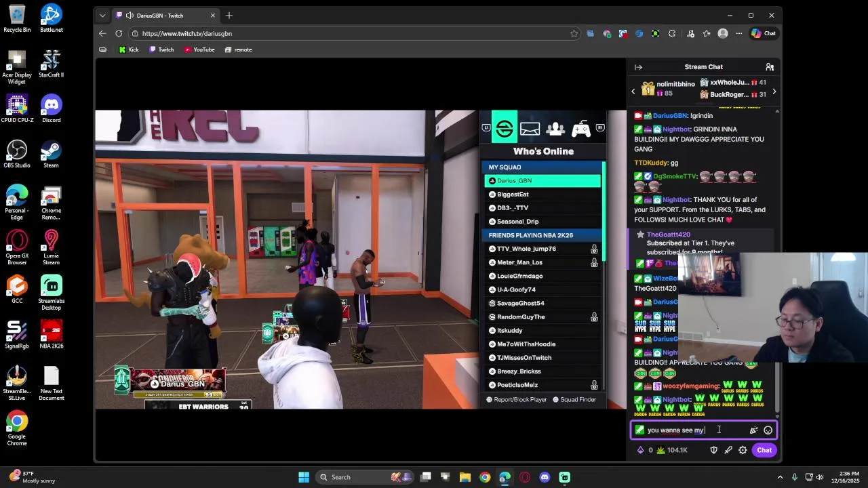
Task: Open the tab search dropdown arrow
Action: click(102, 16)
